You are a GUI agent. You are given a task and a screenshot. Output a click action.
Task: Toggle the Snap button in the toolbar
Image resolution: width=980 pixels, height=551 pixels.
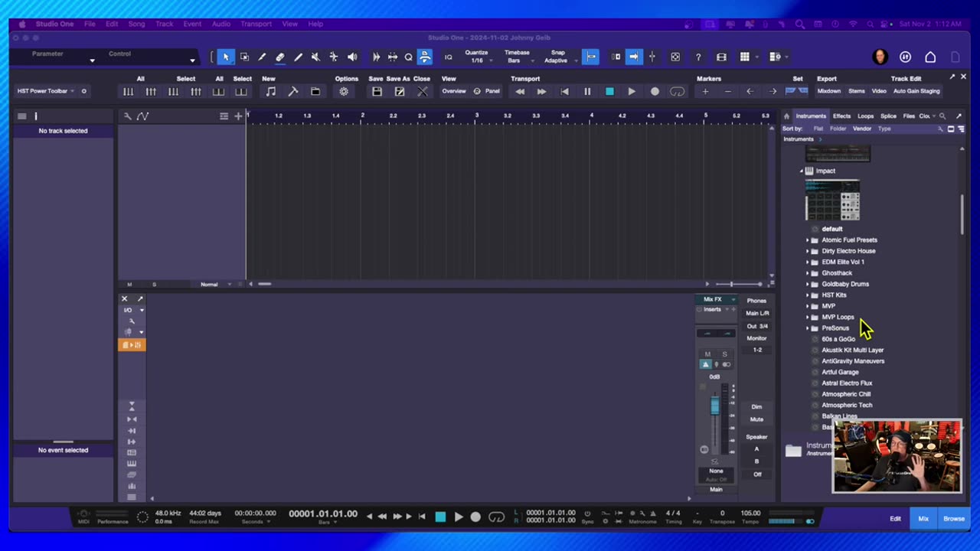(591, 57)
